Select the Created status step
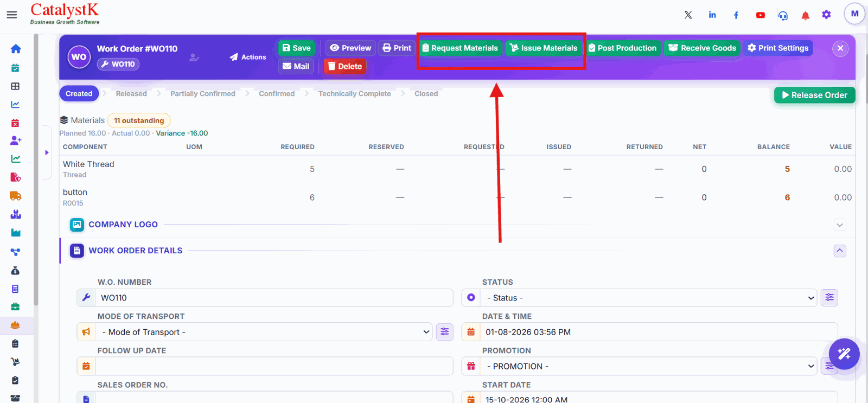 (79, 94)
